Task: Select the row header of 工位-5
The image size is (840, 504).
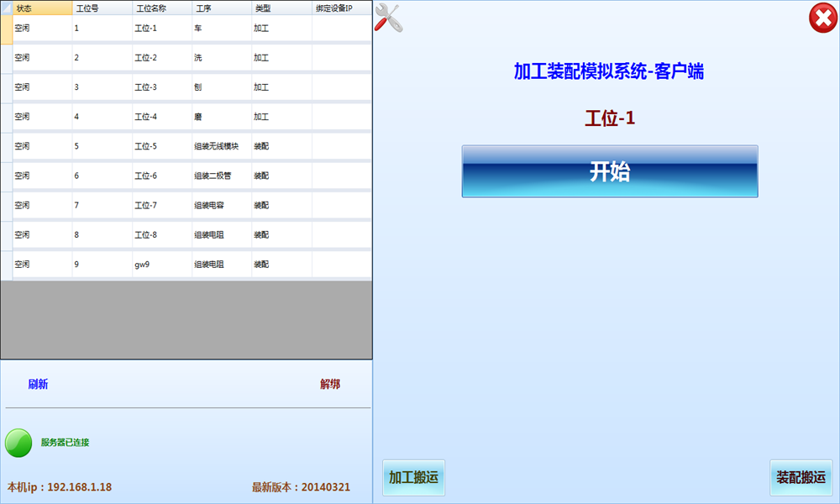Action: (7, 147)
